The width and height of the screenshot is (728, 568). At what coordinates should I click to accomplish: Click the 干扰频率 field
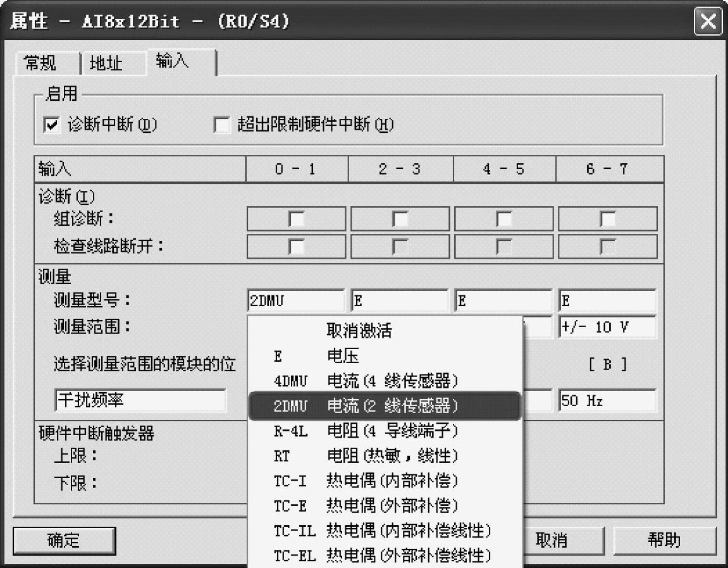pos(140,400)
